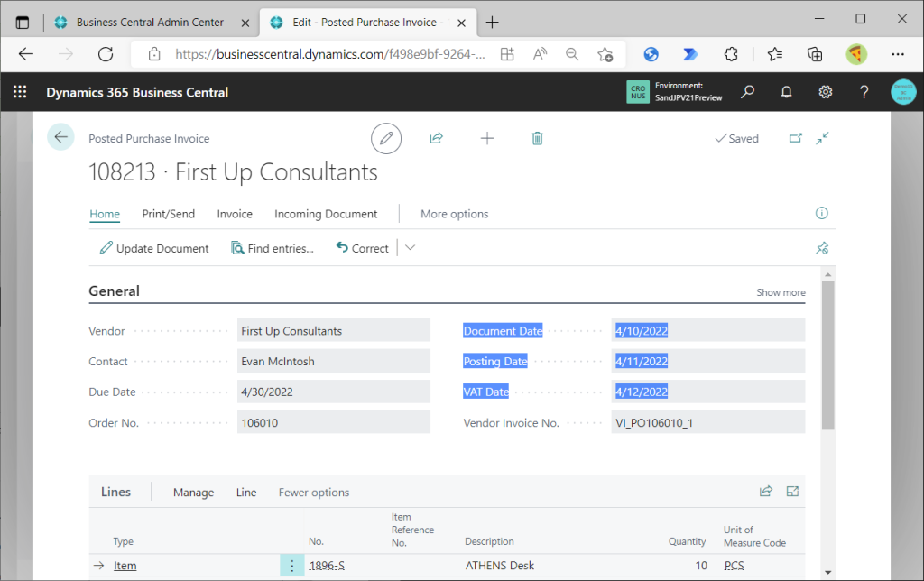924x581 pixels.
Task: Click the PCS unit of measure link
Action: (x=735, y=566)
